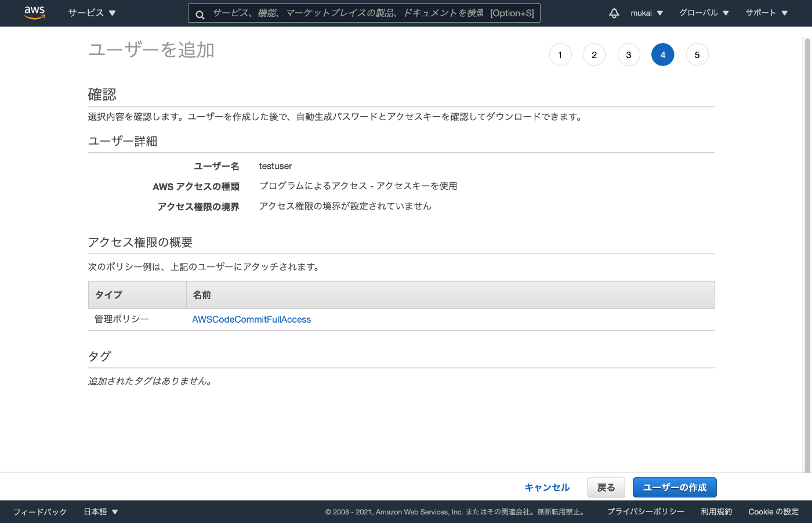Open the 利用規約 link
This screenshot has width=812, height=523.
point(716,512)
